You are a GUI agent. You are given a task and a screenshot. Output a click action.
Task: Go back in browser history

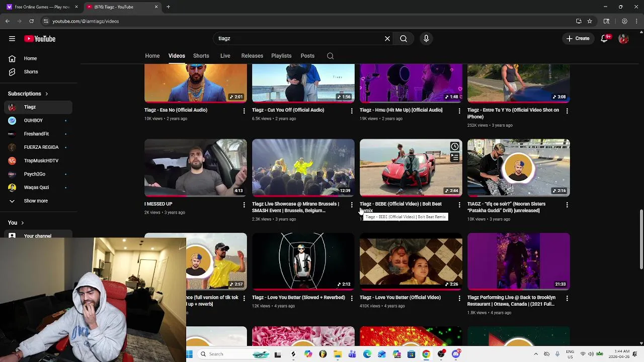click(8, 21)
